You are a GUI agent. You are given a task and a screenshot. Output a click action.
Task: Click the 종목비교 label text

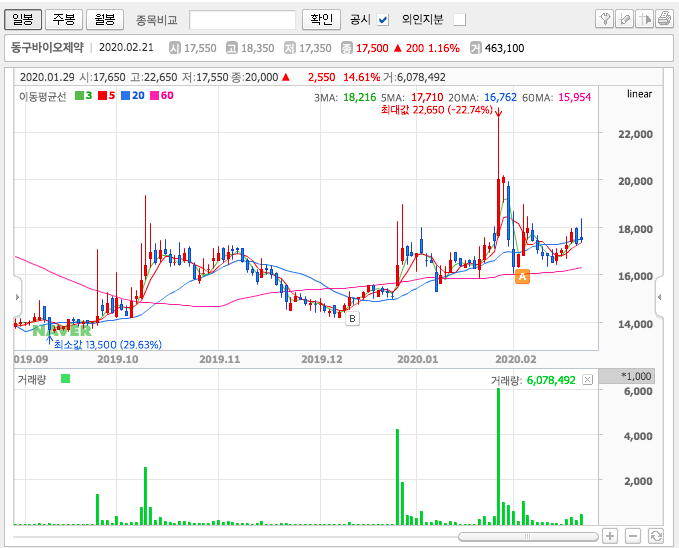(x=157, y=20)
